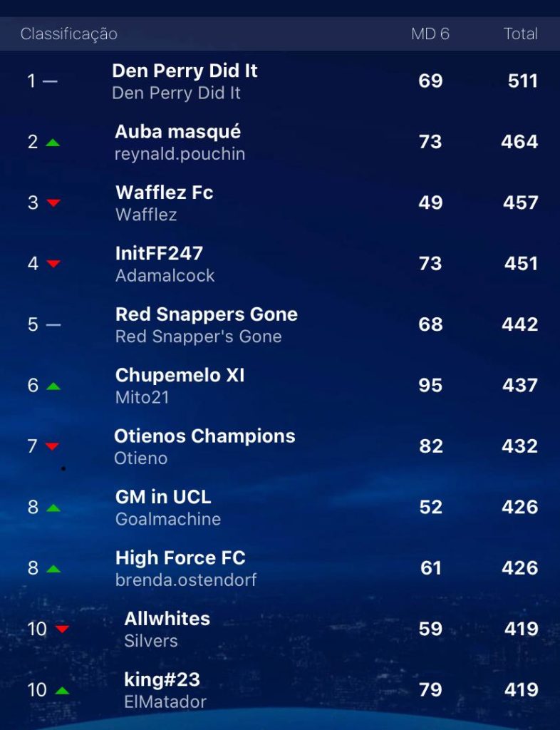The height and width of the screenshot is (730, 560).
Task: Click green up arrow beside GM in UCL
Action: pos(53,508)
